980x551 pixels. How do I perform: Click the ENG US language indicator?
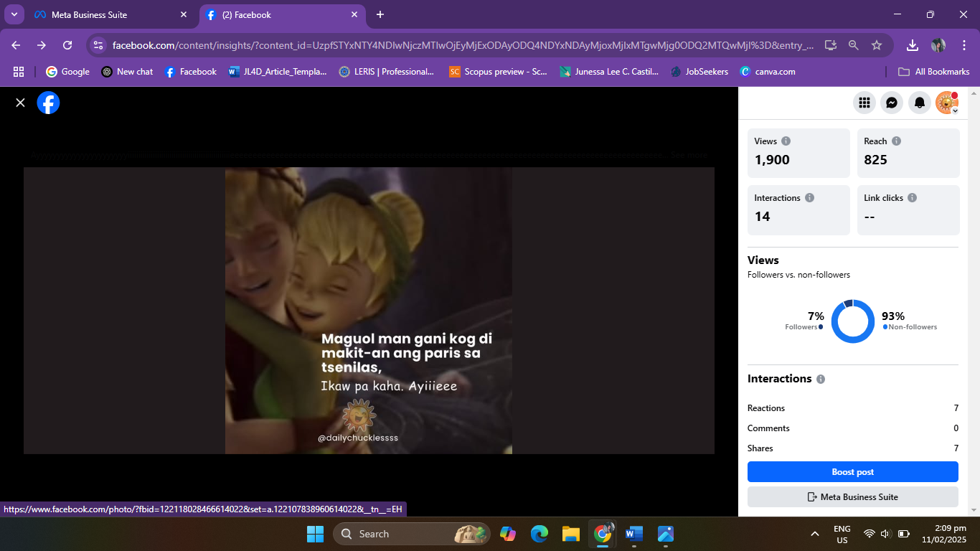(x=842, y=534)
